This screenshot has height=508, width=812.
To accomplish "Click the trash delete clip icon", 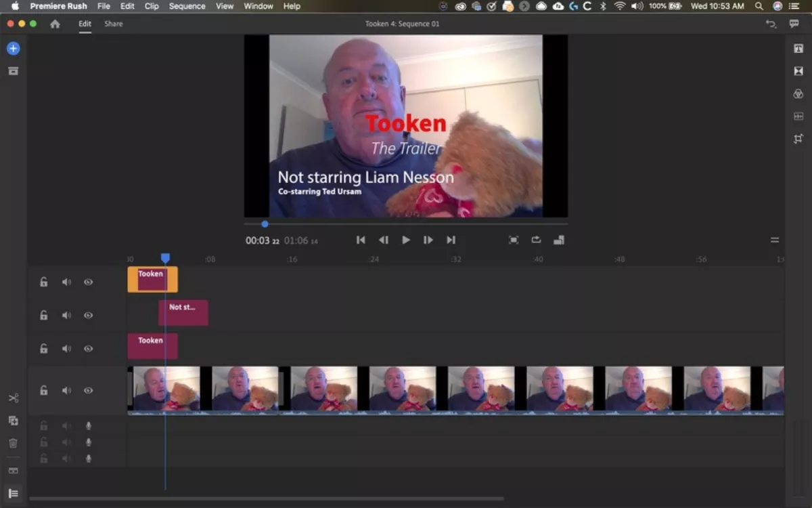I will tap(13, 443).
